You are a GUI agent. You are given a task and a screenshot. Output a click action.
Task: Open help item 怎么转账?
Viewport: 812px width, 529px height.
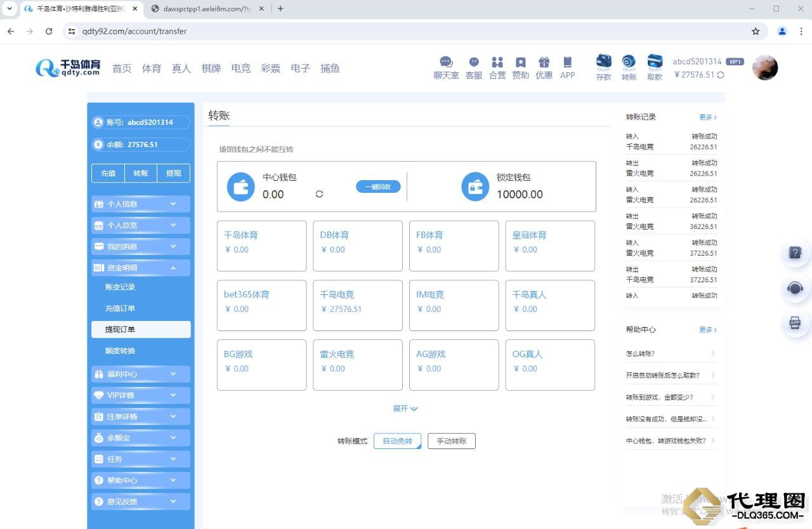tap(671, 354)
